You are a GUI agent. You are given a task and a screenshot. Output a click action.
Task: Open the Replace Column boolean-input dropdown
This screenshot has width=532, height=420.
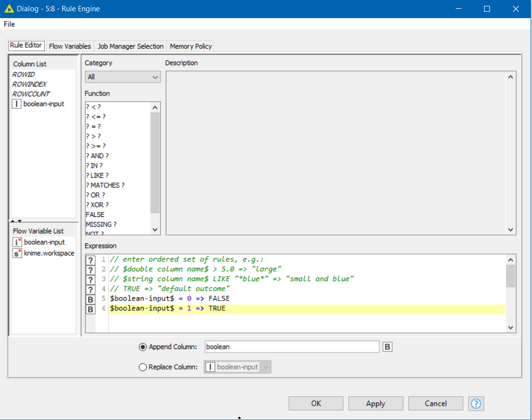coord(238,367)
